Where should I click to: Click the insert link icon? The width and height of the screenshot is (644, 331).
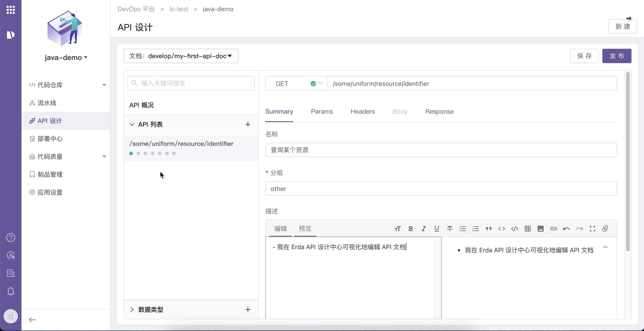[554, 229]
